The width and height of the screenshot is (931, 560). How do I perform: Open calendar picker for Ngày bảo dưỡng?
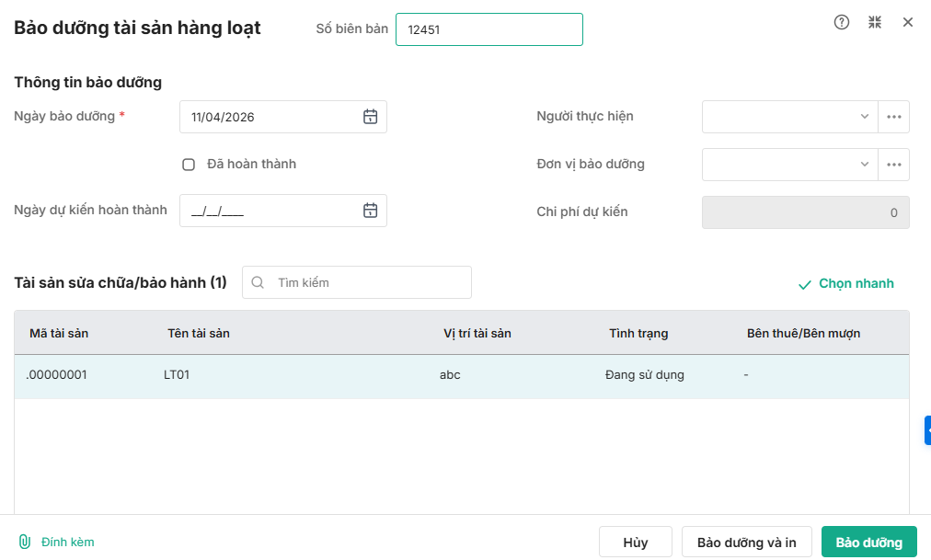click(x=370, y=117)
